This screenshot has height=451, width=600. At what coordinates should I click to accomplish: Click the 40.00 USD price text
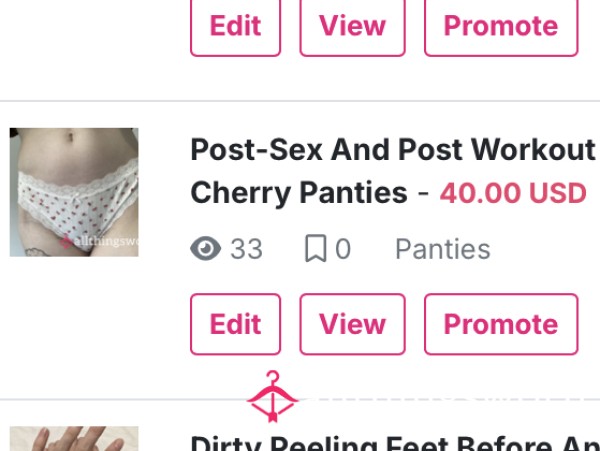pos(513,193)
